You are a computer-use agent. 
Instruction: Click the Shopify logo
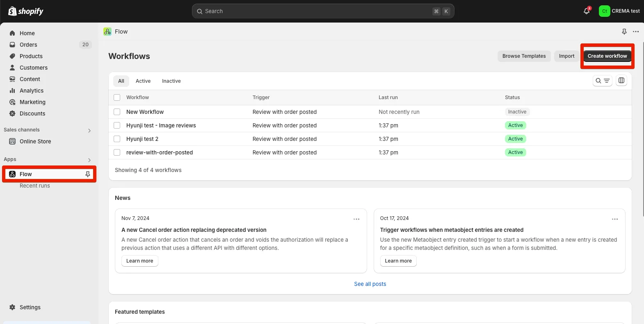[26, 11]
